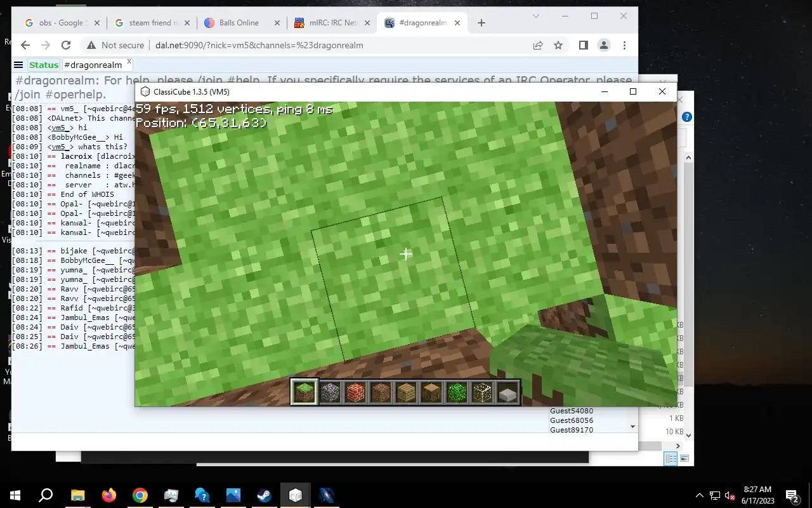Select Guest89170 in the user list
This screenshot has width=812, height=508.
[572, 430]
